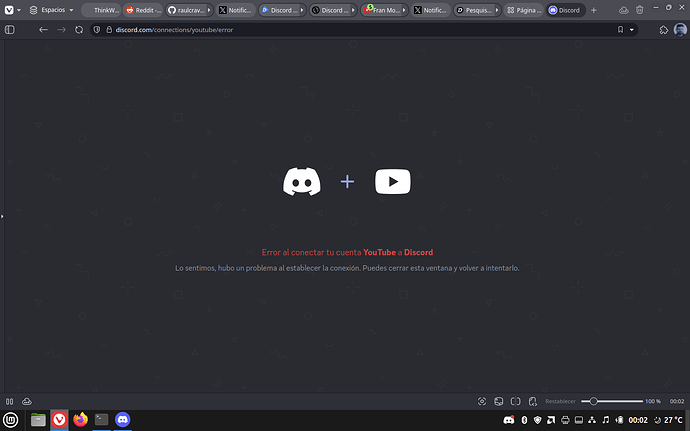
Task: Click the 00:02 clock in Vivaldi status bar
Action: 677,402
